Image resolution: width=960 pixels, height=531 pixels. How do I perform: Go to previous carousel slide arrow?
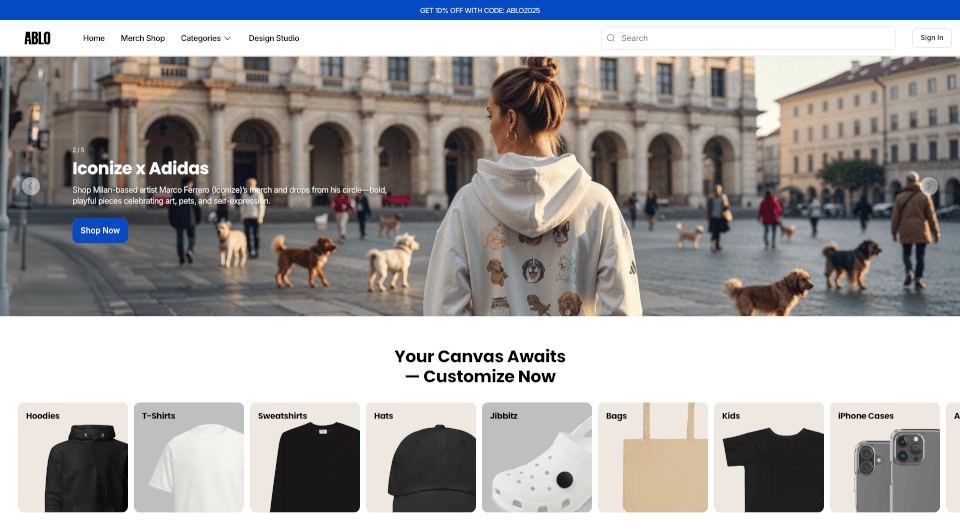coord(31,185)
